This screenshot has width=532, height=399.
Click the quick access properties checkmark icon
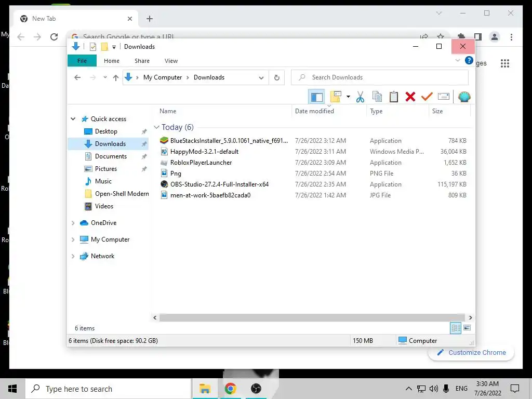92,47
